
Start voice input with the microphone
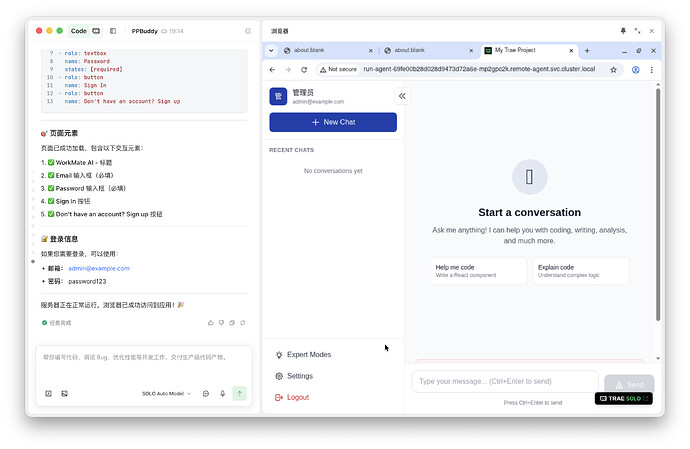pyautogui.click(x=223, y=394)
